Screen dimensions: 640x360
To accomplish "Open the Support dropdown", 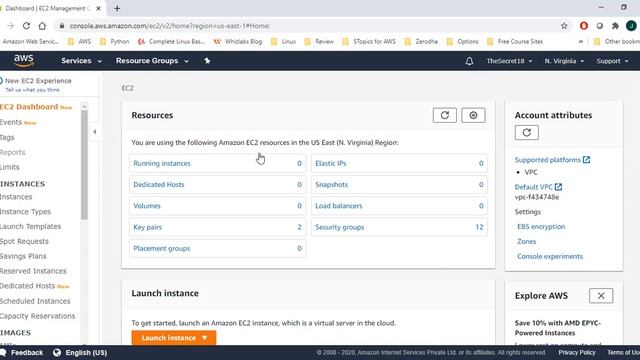I will coord(612,61).
